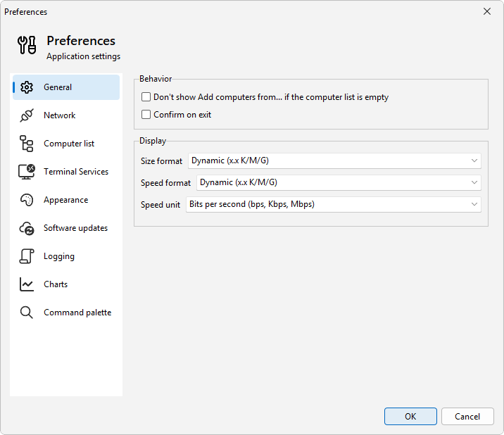Screen dimensions: 504x435
Task: Select Terminal Services page label
Action: (76, 172)
